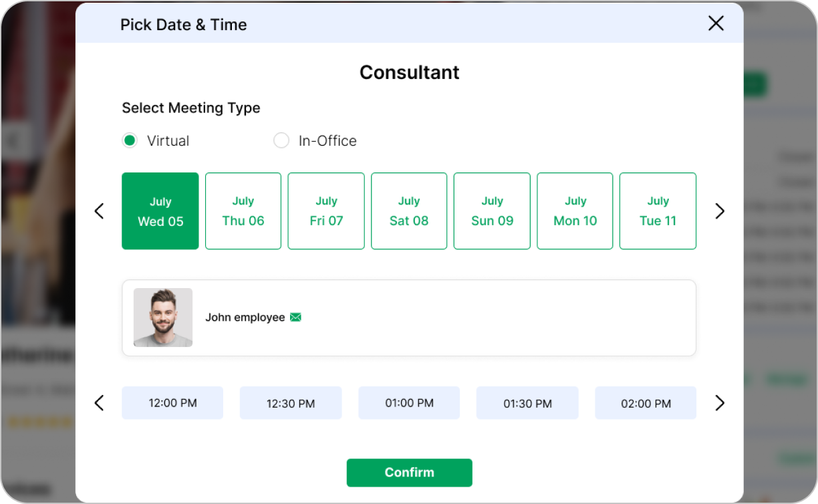818x504 pixels.
Task: Show previous dates with left arrow
Action: pos(99,211)
